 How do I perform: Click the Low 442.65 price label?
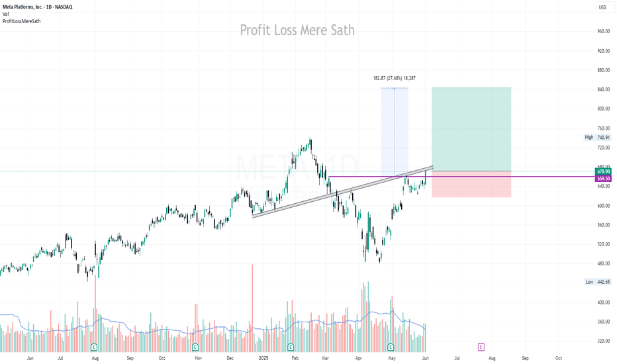pyautogui.click(x=597, y=282)
